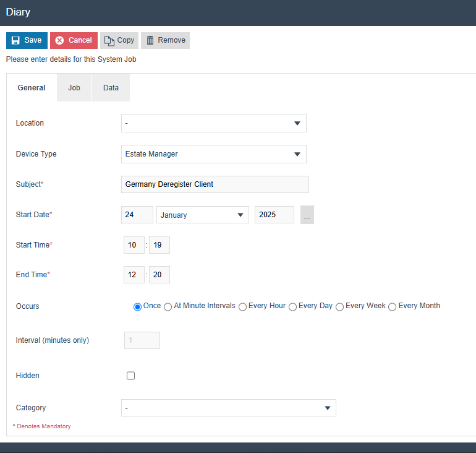The image size is (476, 453).
Task: Click Remove with trash icon
Action: [165, 40]
